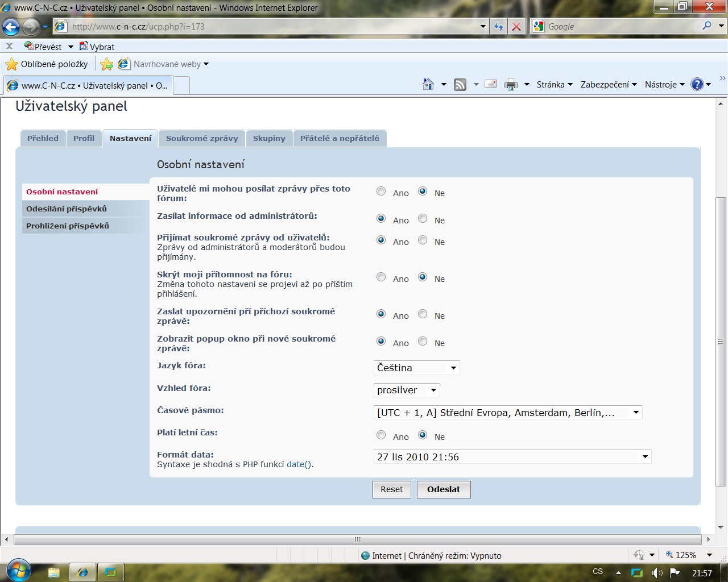Click the Print icon in command bar
The width and height of the screenshot is (728, 582).
(x=511, y=85)
